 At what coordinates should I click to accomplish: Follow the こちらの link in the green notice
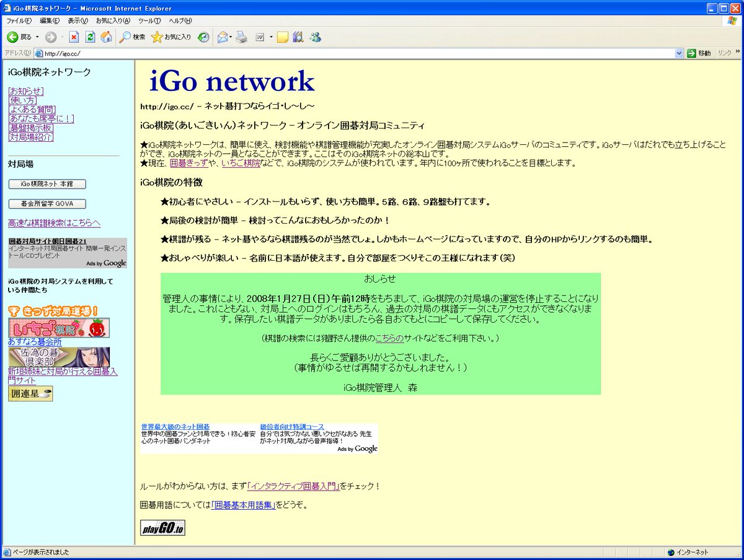click(x=389, y=338)
